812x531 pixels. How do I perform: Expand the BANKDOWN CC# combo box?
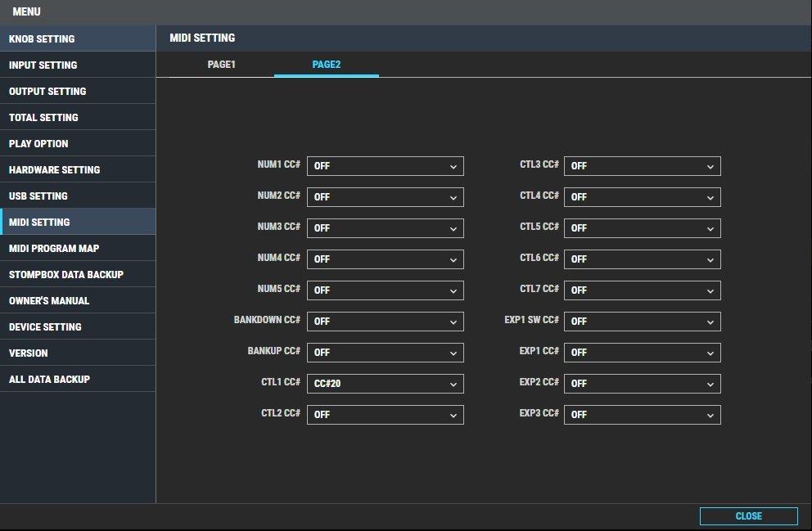click(385, 322)
